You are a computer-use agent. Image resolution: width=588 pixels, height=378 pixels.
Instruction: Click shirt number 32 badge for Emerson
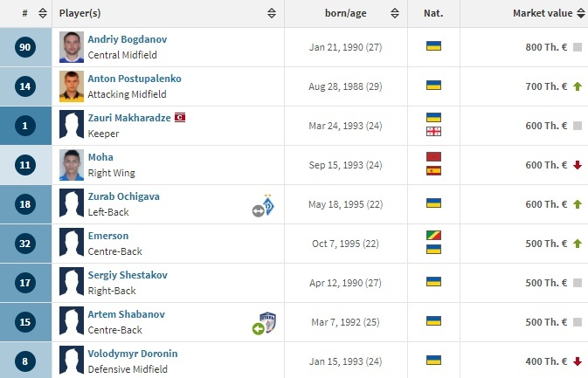(25, 244)
